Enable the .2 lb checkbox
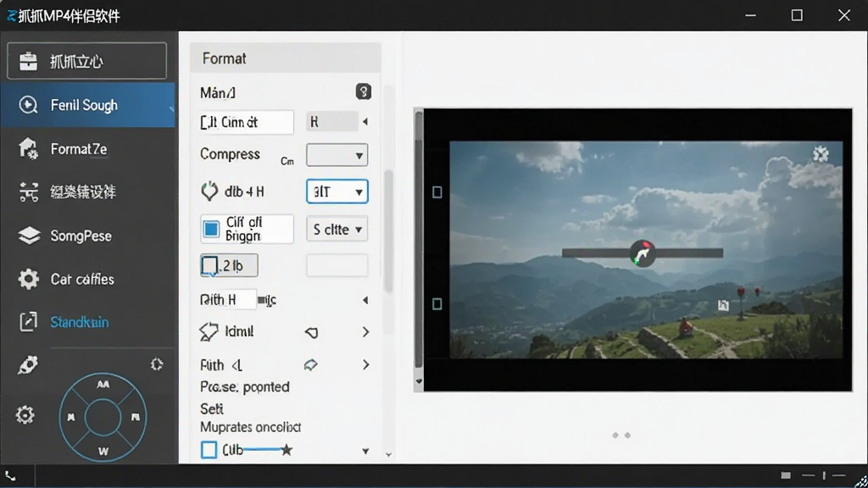Image resolution: width=868 pixels, height=488 pixels. pos(209,265)
